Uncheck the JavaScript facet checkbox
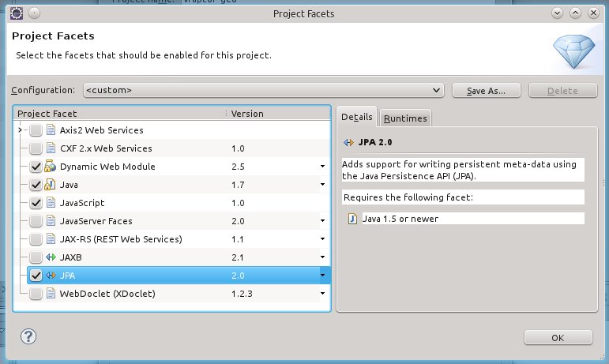 pyautogui.click(x=36, y=203)
